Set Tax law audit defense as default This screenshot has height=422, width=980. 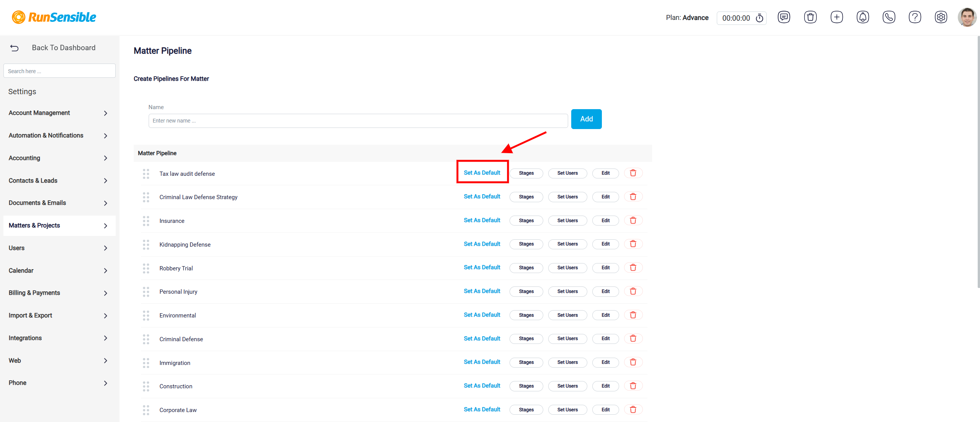[x=482, y=173]
